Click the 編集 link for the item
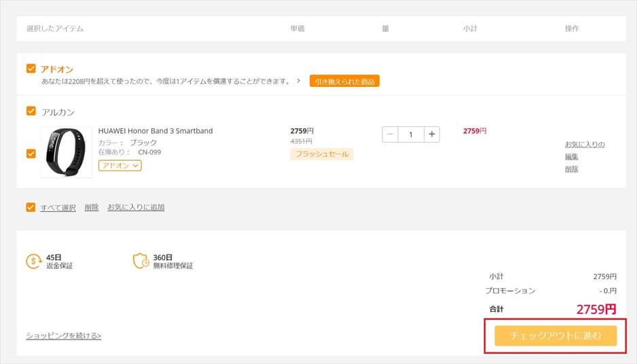The image size is (637, 364). (571, 156)
